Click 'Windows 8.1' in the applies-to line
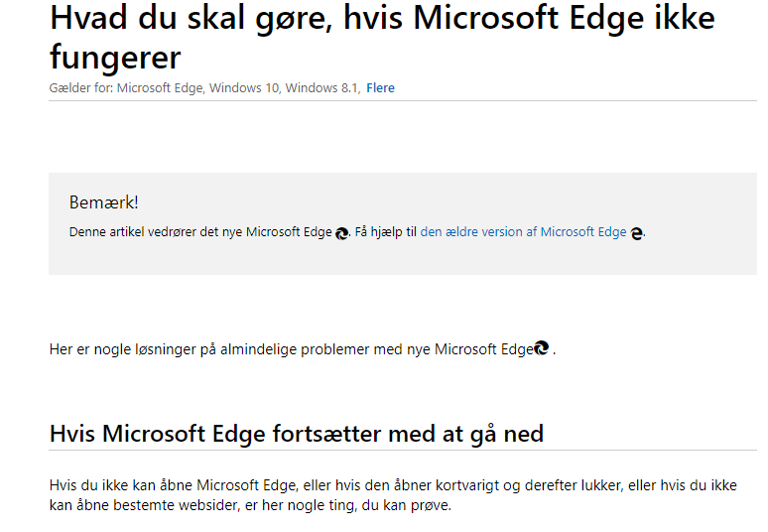The width and height of the screenshot is (768, 532). click(x=322, y=88)
